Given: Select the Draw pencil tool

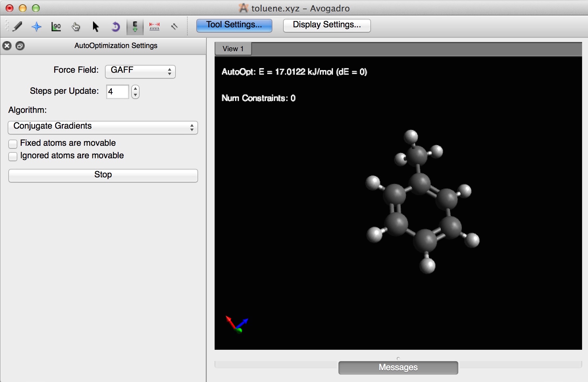Looking at the screenshot, I should point(17,26).
